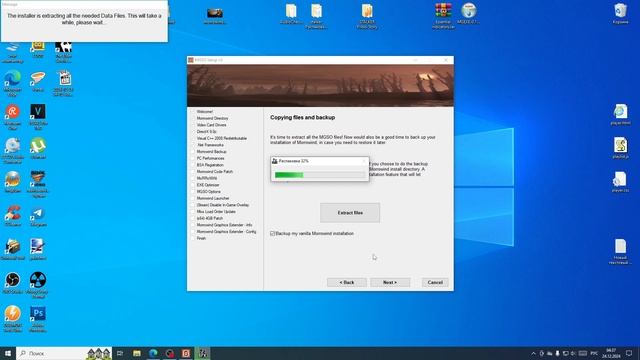Click the taskbar search box
640x360 pixels.
tap(64, 353)
